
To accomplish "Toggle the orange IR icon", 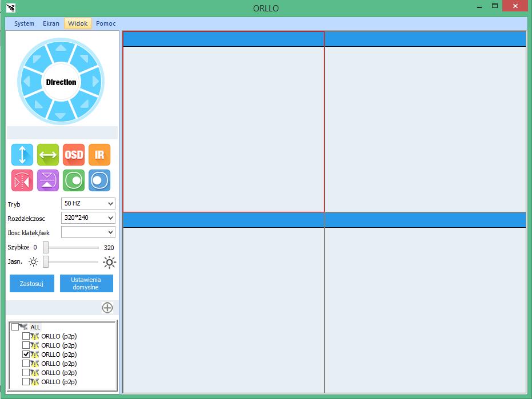I will point(99,155).
